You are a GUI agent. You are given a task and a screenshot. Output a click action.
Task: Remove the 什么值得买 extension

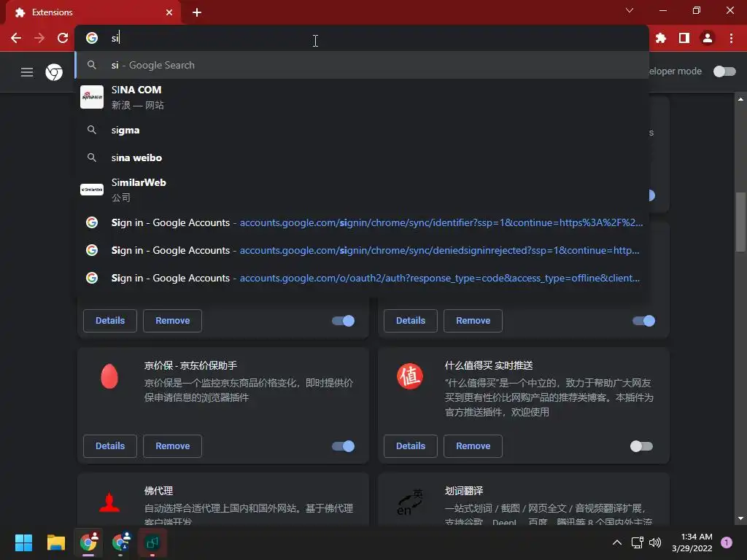[473, 446]
